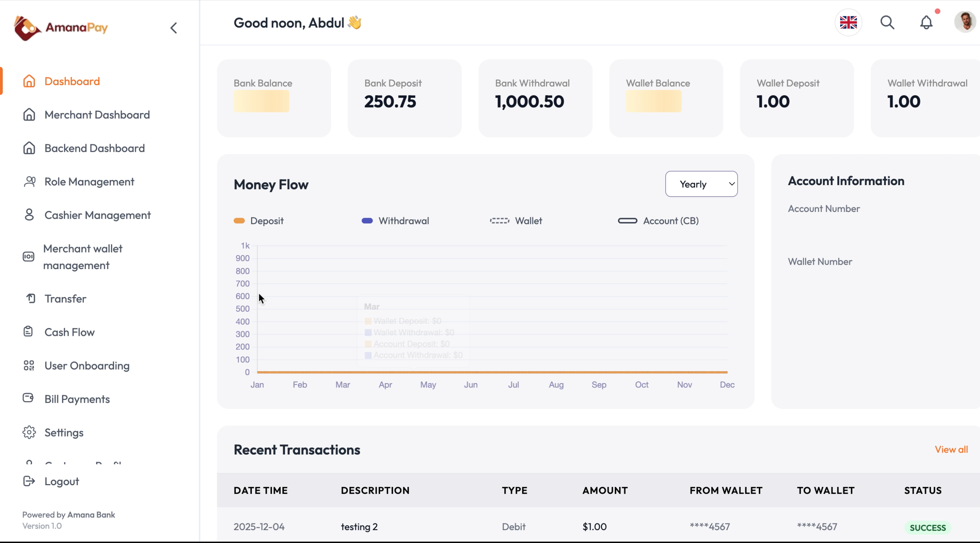Screen dimensions: 980x543
Task: Click the AmanaPay logo
Action: coord(61,28)
